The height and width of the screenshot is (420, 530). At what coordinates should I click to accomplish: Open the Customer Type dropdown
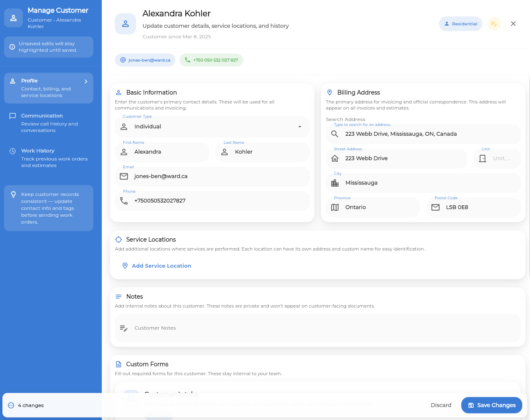click(x=212, y=127)
